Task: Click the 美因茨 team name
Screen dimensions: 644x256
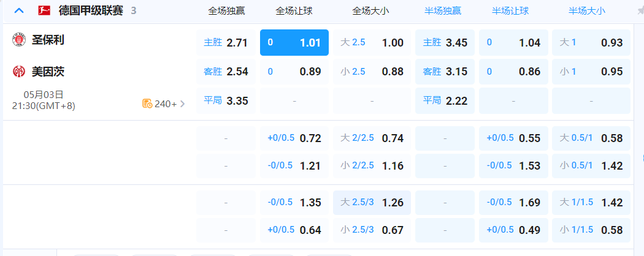Action: pos(48,72)
